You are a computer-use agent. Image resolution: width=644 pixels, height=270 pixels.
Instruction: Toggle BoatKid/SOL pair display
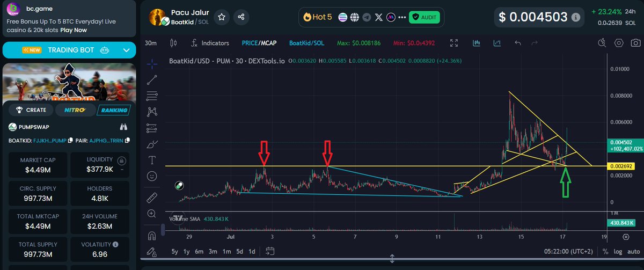tap(306, 43)
